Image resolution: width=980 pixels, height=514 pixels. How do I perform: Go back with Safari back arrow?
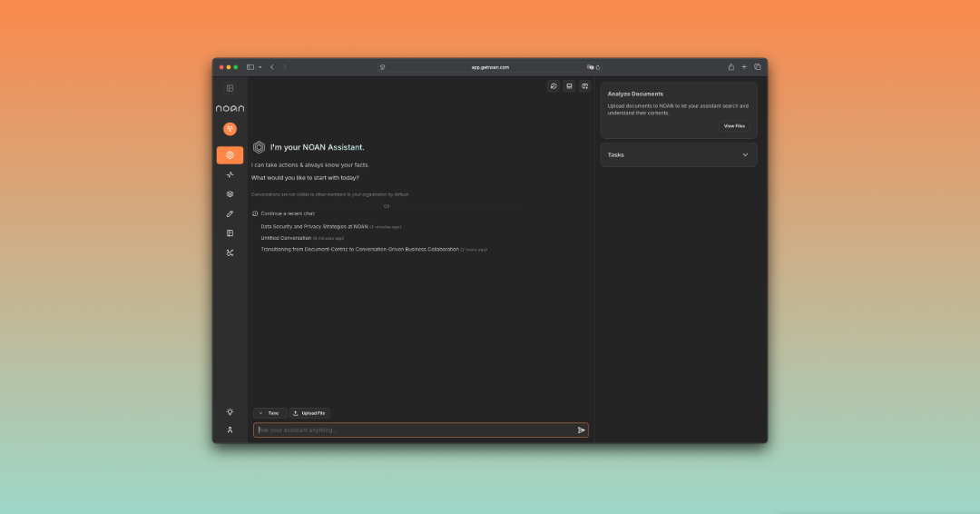coord(272,67)
